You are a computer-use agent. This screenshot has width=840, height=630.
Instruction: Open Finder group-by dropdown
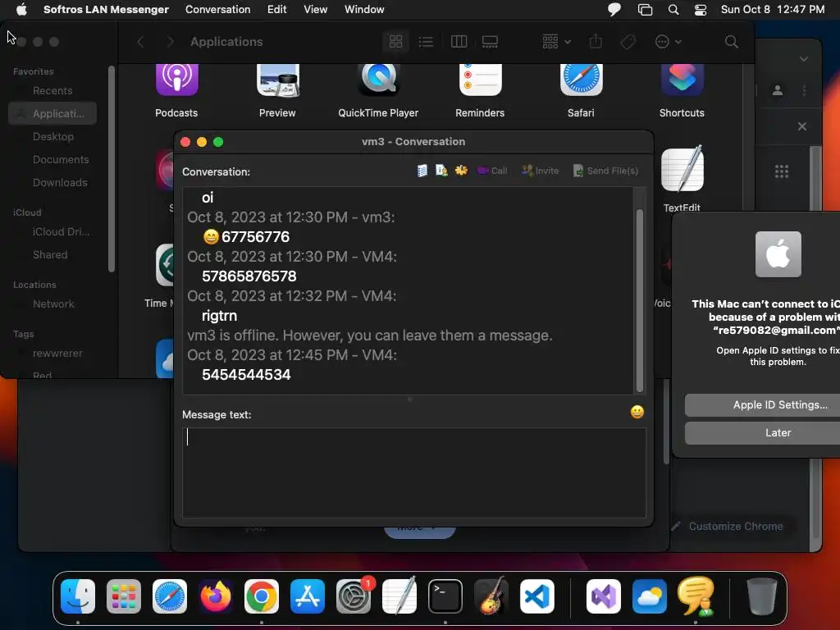[556, 42]
